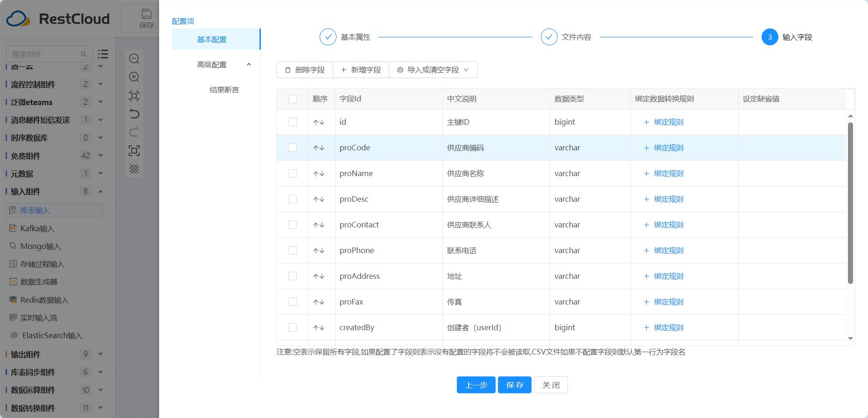The height and width of the screenshot is (418, 868).
Task: Collapse the 输入组件 category
Action: point(100,191)
